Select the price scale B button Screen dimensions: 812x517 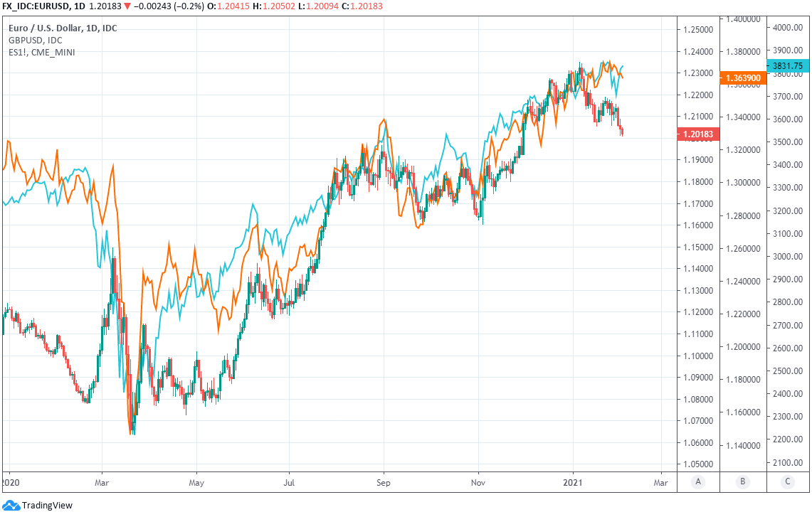(742, 482)
